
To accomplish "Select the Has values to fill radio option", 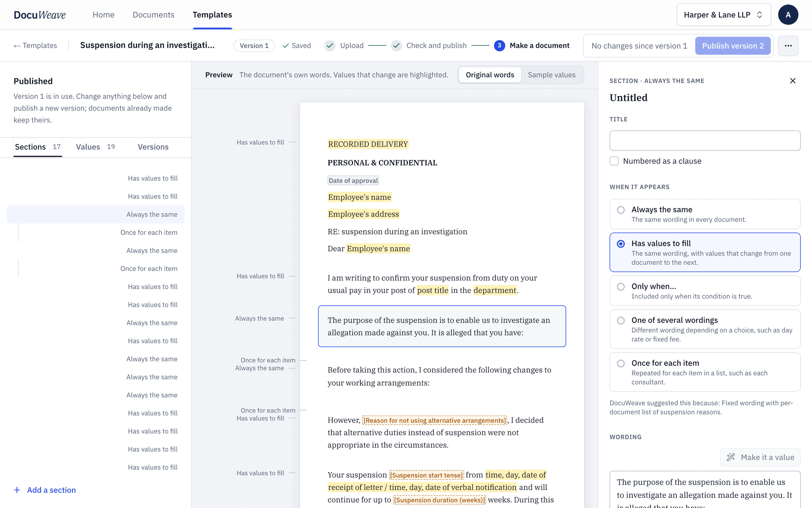I will click(x=705, y=252).
